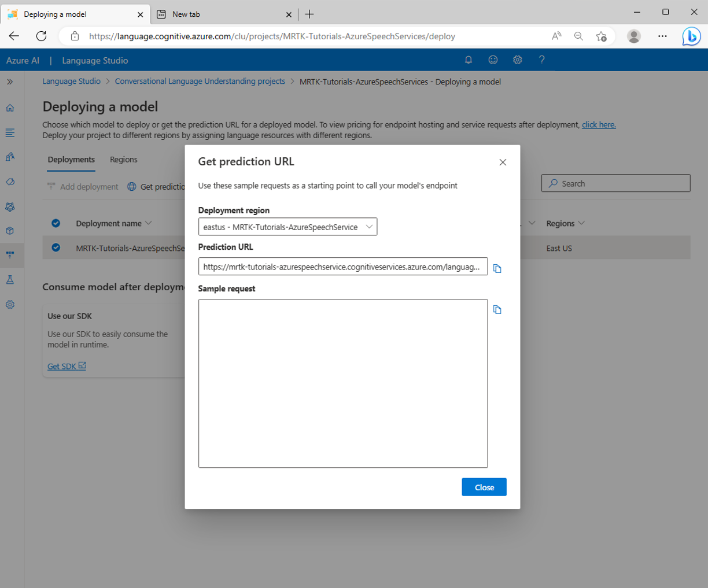Viewport: 708px width, 588px height.
Task: Toggle the select-all checkmark in the table header
Action: pos(56,223)
